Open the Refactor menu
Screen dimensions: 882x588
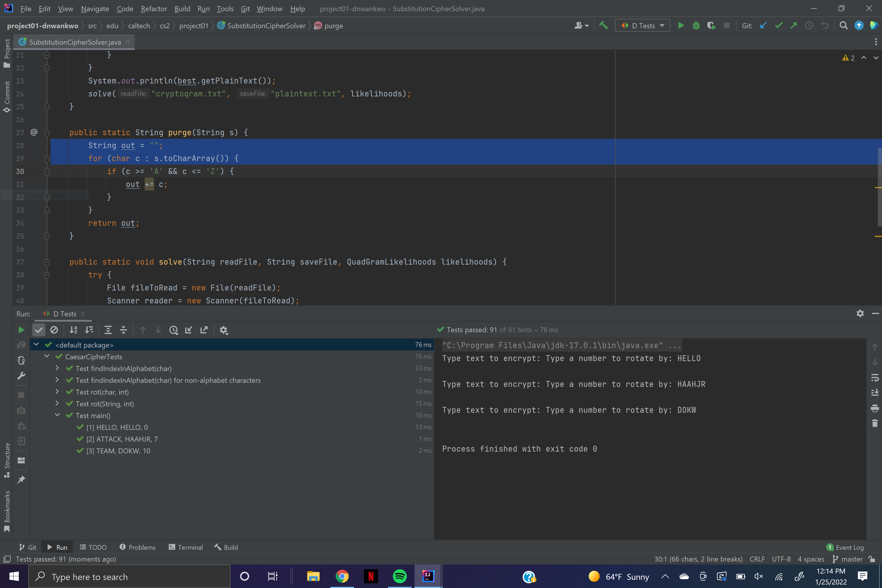coord(153,9)
